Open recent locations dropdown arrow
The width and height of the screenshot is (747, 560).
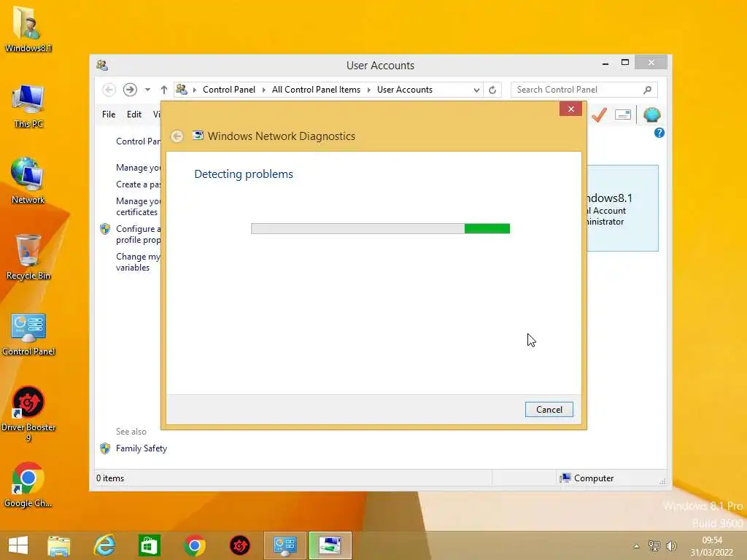click(147, 90)
